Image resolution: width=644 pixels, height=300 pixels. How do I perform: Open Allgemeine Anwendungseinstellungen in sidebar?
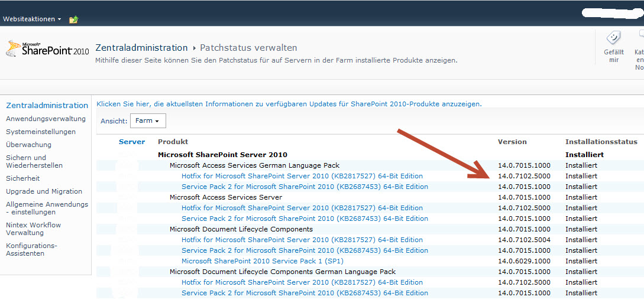coord(47,208)
